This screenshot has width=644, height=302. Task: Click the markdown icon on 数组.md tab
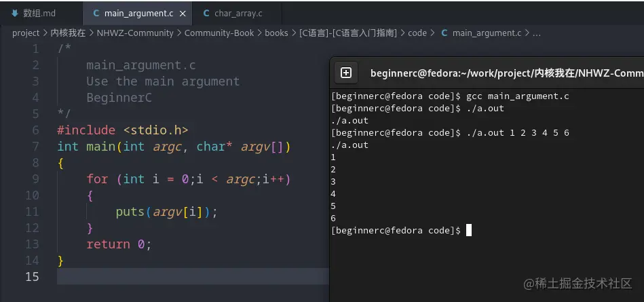[x=15, y=13]
